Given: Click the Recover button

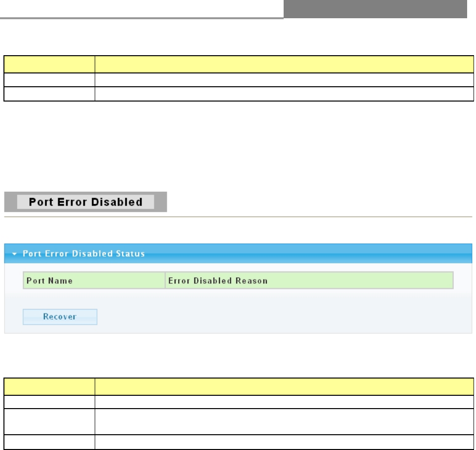Looking at the screenshot, I should tap(60, 316).
